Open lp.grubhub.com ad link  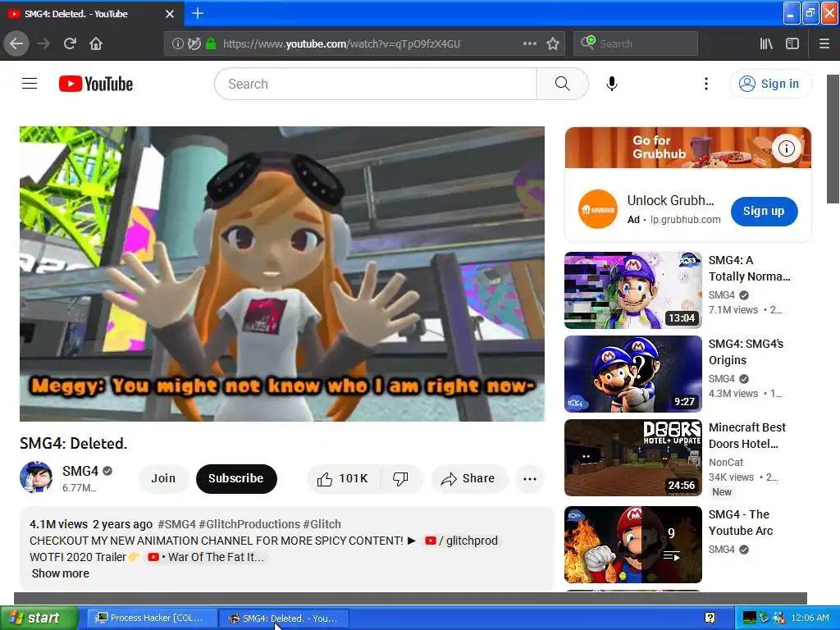(685, 220)
